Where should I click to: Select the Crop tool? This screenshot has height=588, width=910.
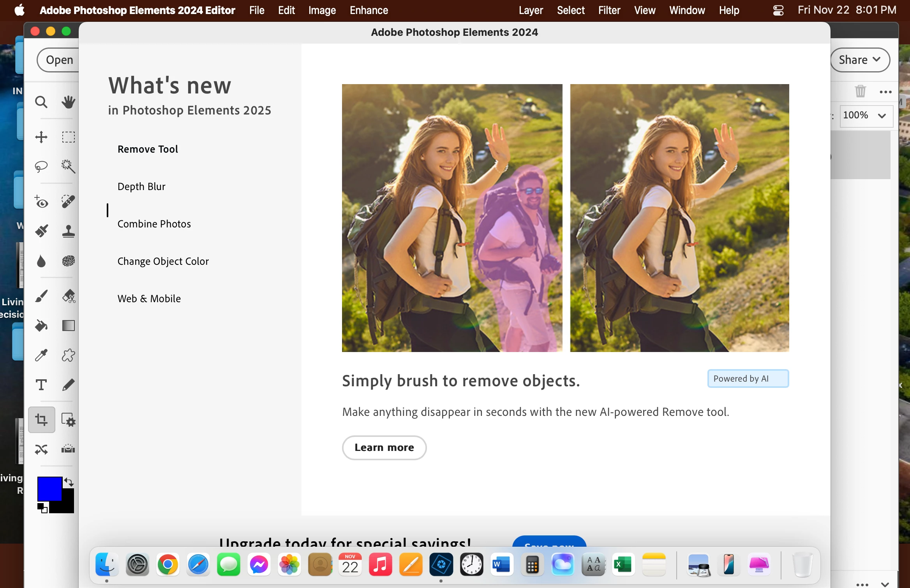pos(41,420)
